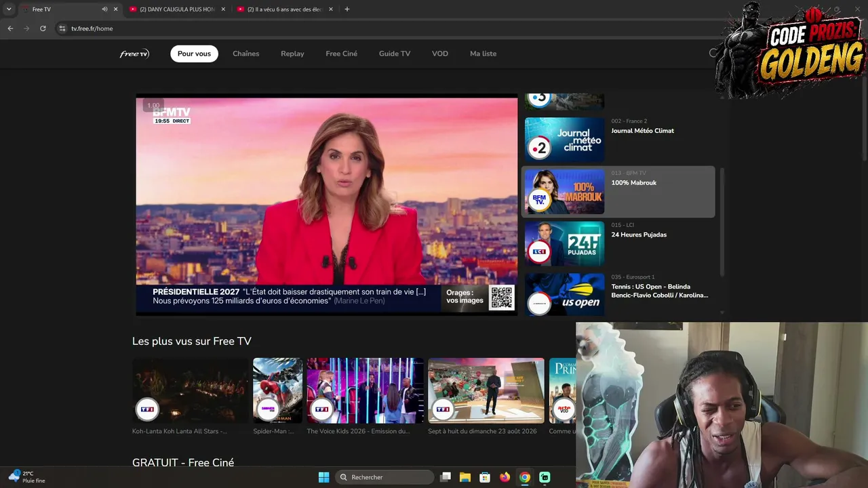The height and width of the screenshot is (488, 868).
Task: Click the taskbar Rechercher search box
Action: (x=384, y=477)
